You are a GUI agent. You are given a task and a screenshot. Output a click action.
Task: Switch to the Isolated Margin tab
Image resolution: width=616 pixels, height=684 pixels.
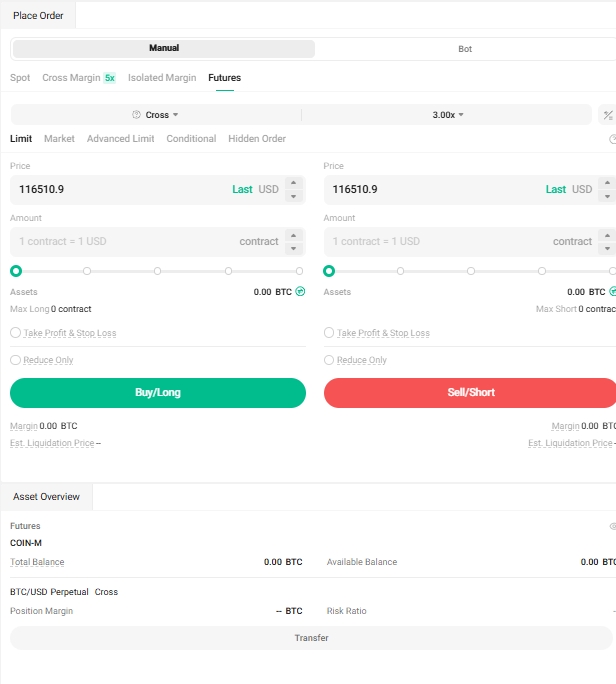(x=162, y=78)
